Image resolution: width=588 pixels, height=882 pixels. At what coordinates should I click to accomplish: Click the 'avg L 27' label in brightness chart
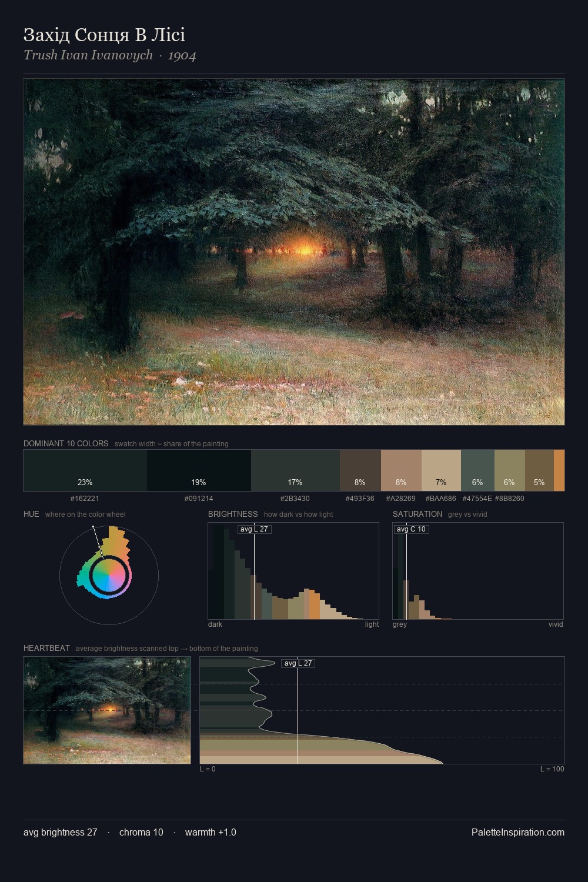(x=254, y=529)
